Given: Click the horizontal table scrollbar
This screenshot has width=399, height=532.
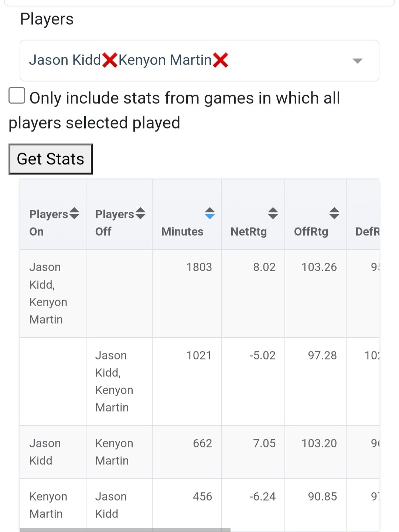Looking at the screenshot, I should (125, 530).
